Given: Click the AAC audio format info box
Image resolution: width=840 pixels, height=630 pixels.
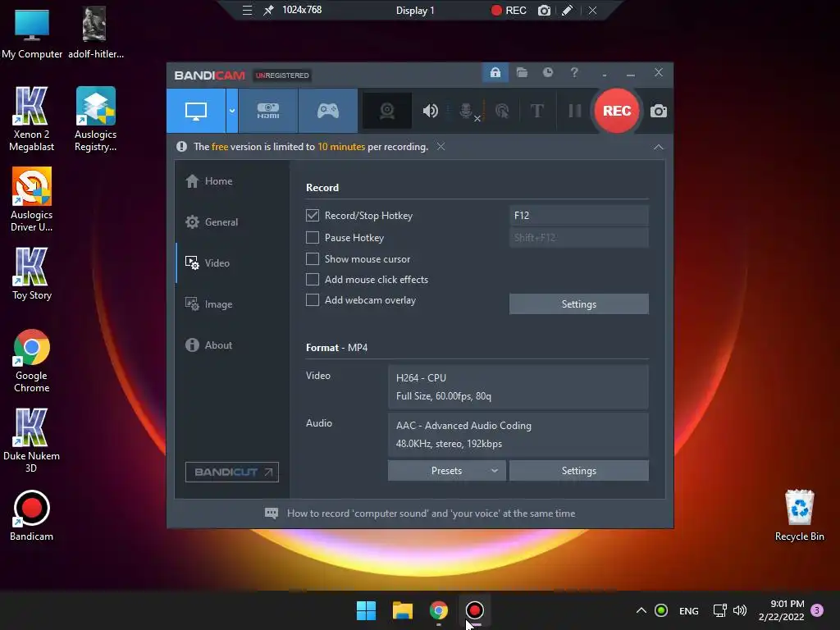Looking at the screenshot, I should click(518, 435).
